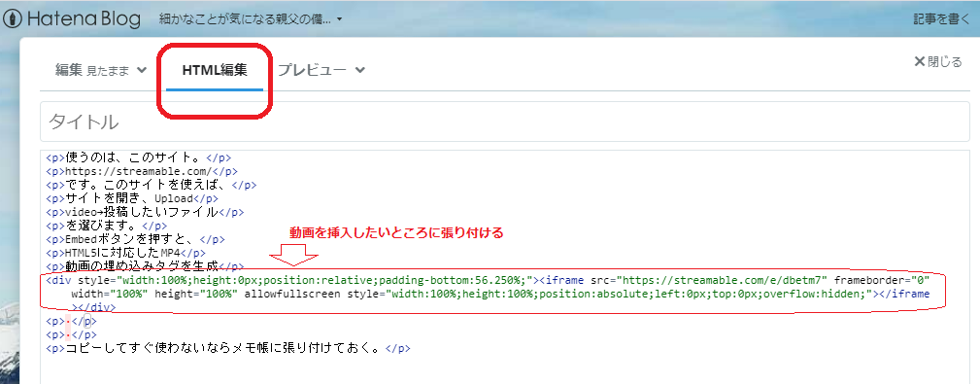Click the video→投稿したいファイル line
The image size is (980, 384).
145,212
